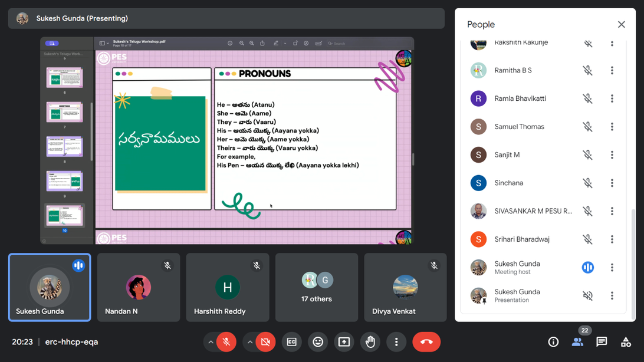Open the chat panel icon
This screenshot has height=362, width=644.
coord(602,342)
